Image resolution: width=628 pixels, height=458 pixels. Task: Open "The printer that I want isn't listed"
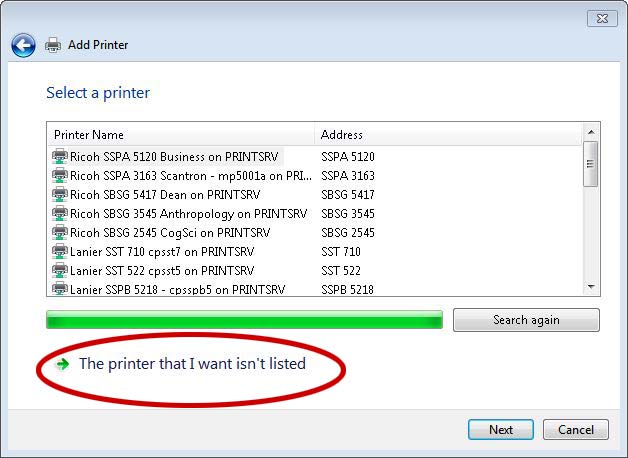pos(192,364)
